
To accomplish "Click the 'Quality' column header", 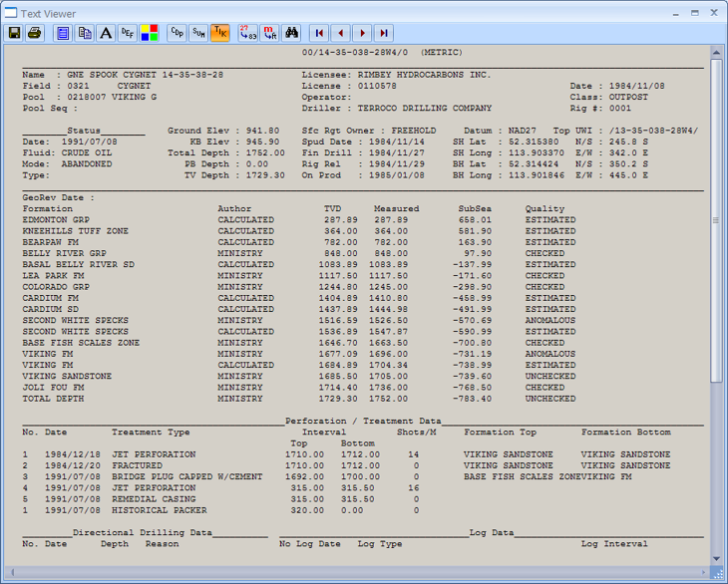I will point(546,208).
